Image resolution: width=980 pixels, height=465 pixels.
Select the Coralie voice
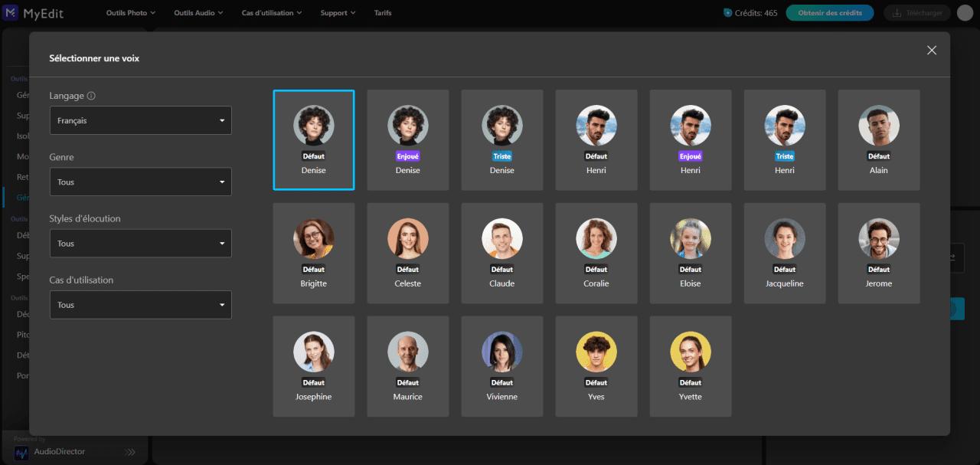click(x=596, y=254)
